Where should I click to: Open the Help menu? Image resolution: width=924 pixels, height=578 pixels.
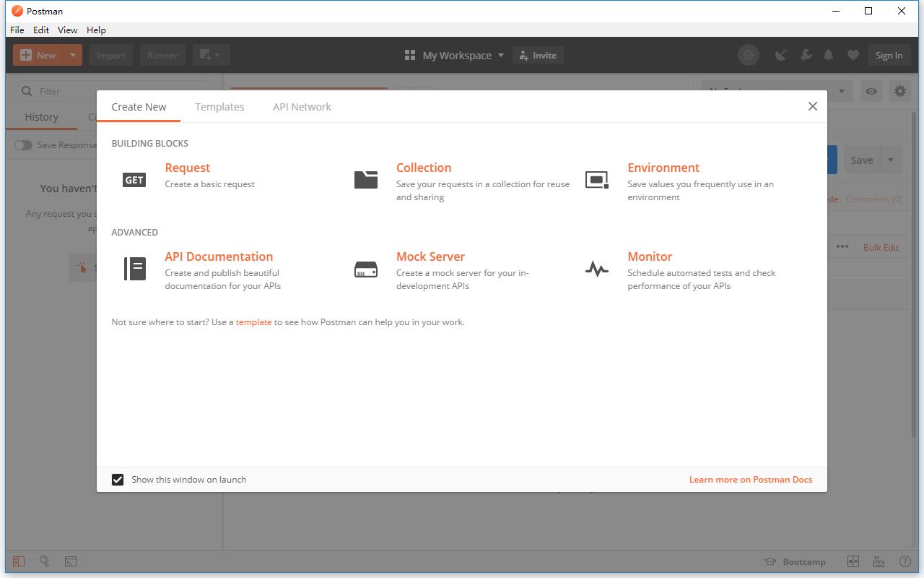tap(96, 30)
